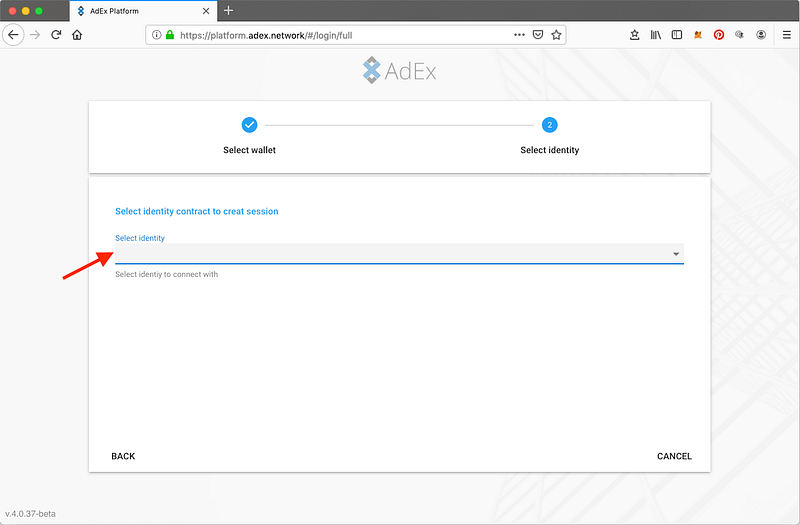
Task: Click the green padlock security icon
Action: point(170,35)
